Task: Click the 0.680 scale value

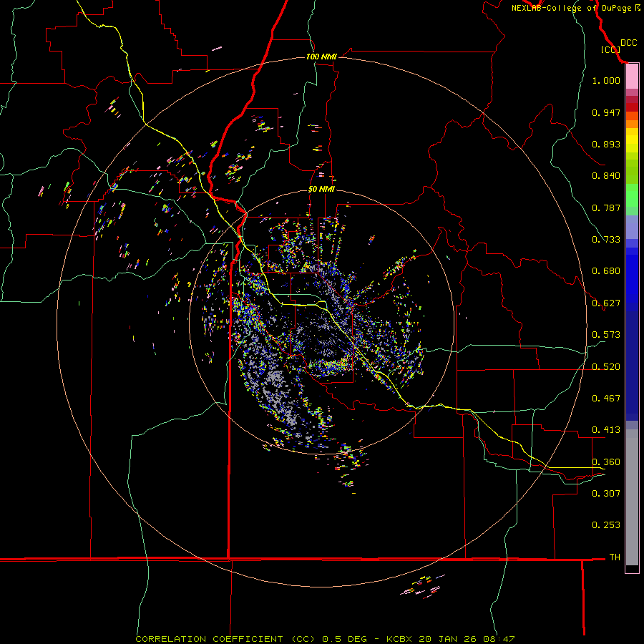Action: tap(606, 271)
